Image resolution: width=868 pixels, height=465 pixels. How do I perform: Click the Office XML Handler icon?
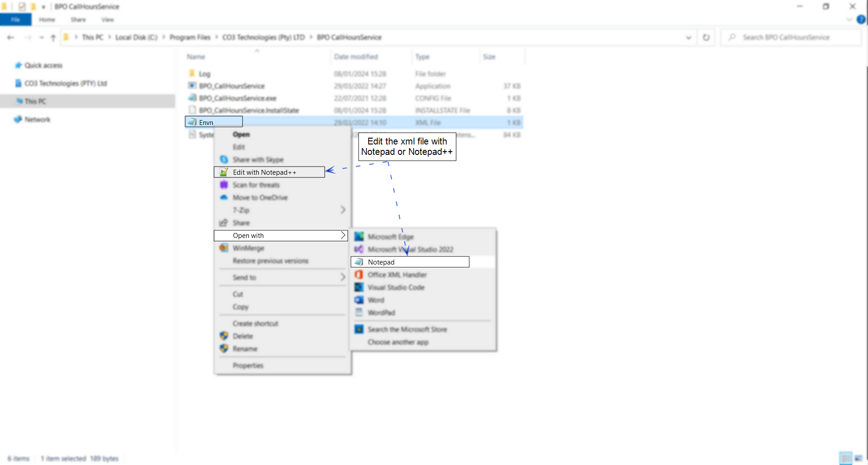(x=359, y=274)
